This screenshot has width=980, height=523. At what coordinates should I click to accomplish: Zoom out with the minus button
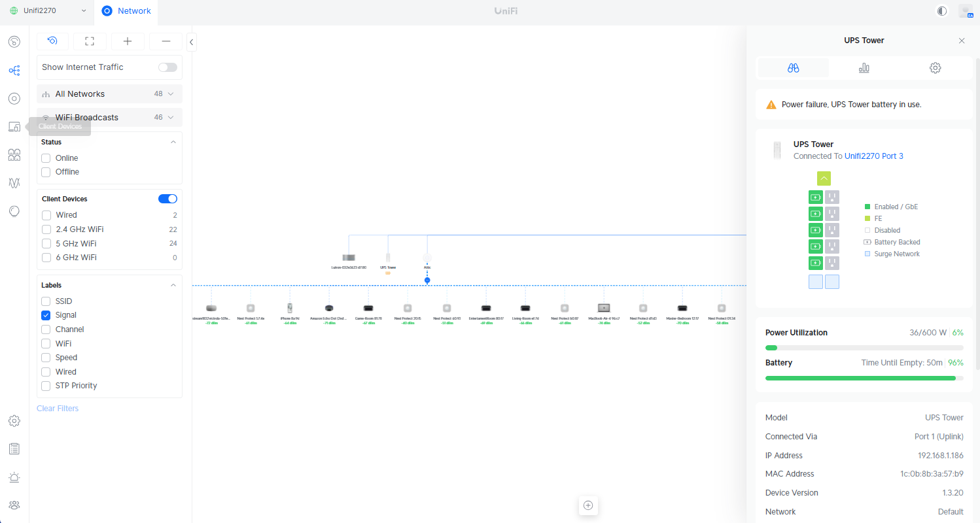click(x=166, y=41)
